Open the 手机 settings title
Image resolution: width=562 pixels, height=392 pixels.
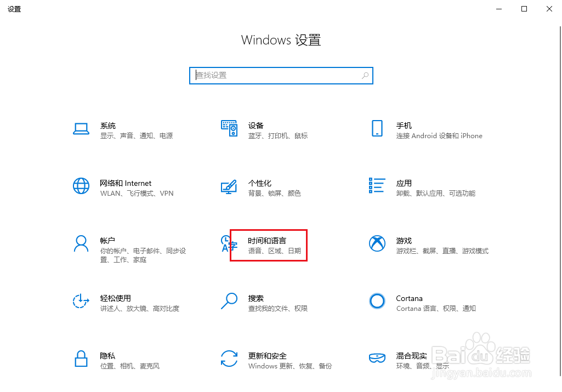[x=404, y=126]
